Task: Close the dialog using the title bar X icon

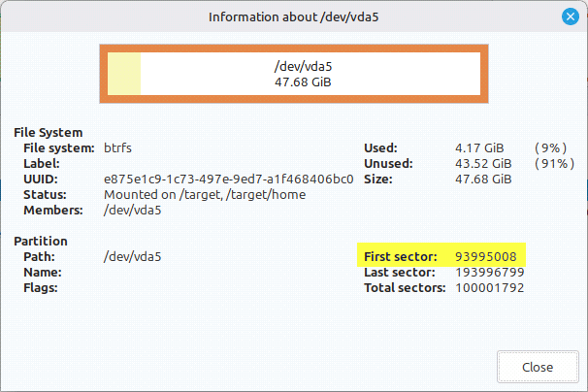Action: (x=571, y=16)
